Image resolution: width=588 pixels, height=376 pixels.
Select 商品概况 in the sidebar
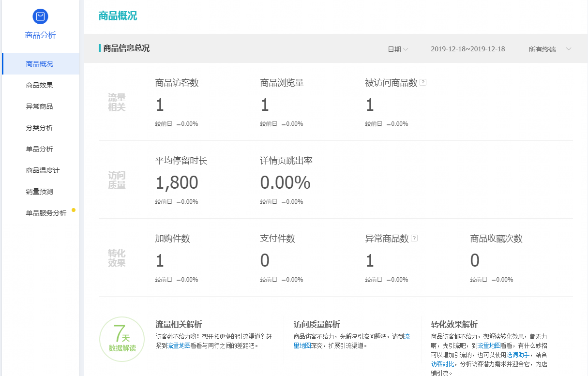point(40,64)
